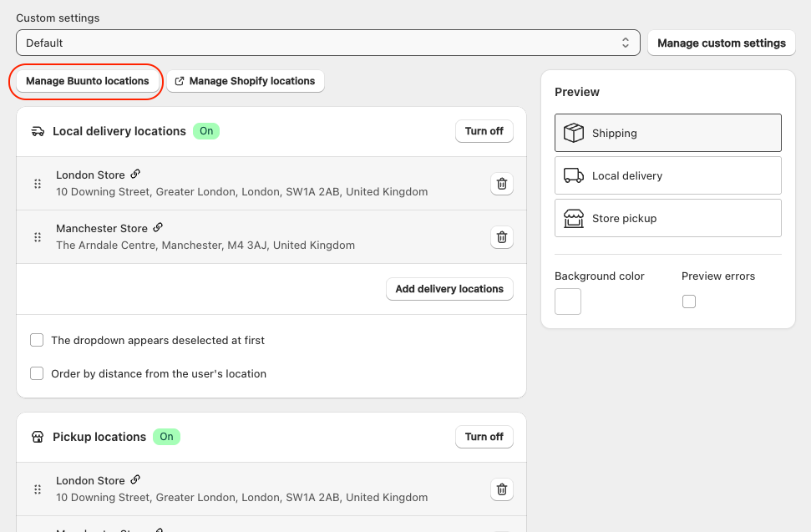The height and width of the screenshot is (532, 811).
Task: Toggle the Preview errors checkbox
Action: pyautogui.click(x=689, y=301)
